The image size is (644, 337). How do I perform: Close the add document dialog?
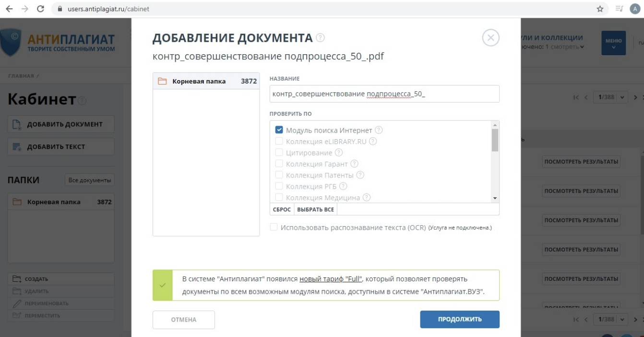coord(490,38)
